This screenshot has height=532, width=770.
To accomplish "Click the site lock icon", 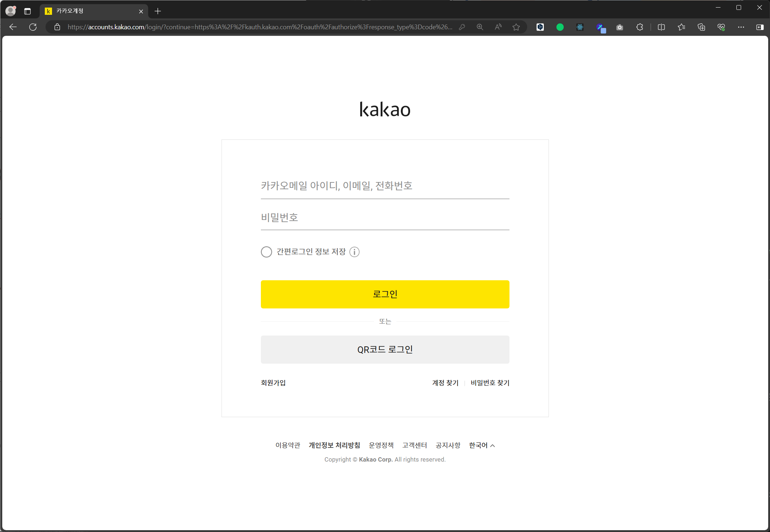I will [57, 27].
